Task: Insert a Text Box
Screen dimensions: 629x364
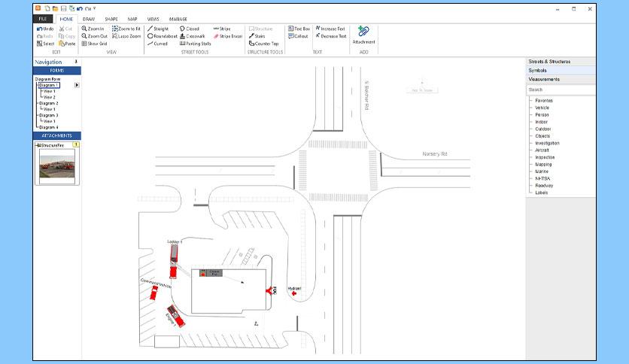Action: (299, 29)
